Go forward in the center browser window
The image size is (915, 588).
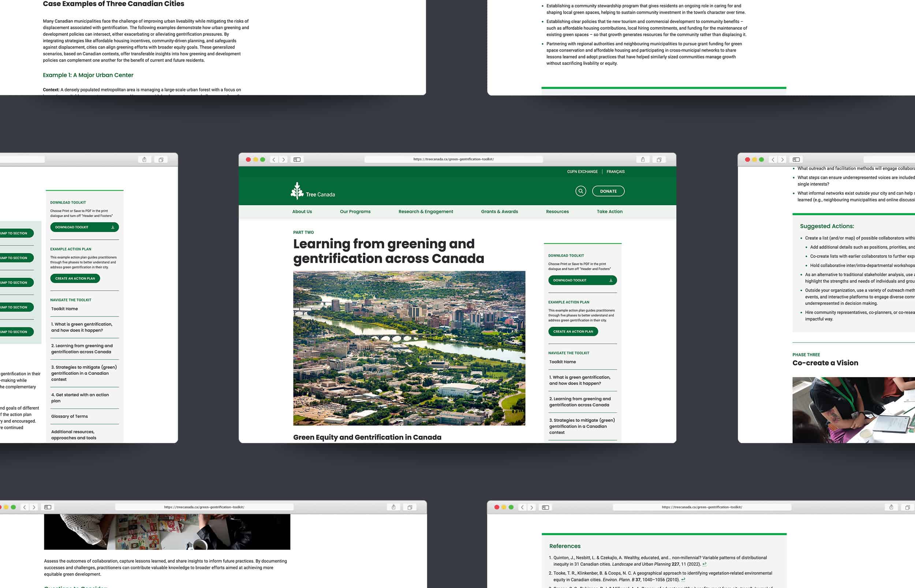pos(283,160)
